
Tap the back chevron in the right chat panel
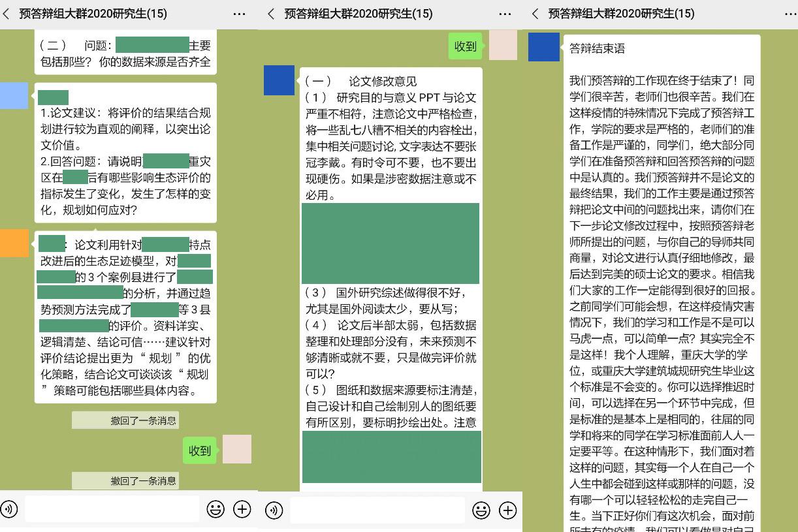point(536,14)
